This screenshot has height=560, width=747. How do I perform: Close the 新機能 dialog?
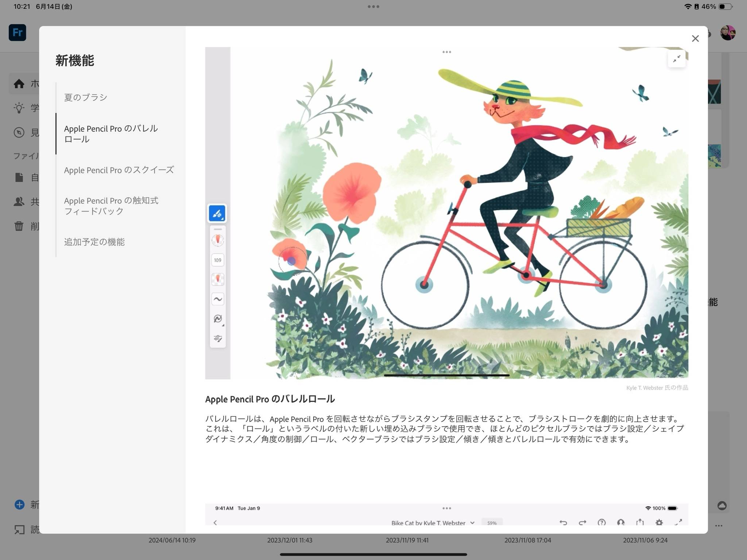[695, 39]
